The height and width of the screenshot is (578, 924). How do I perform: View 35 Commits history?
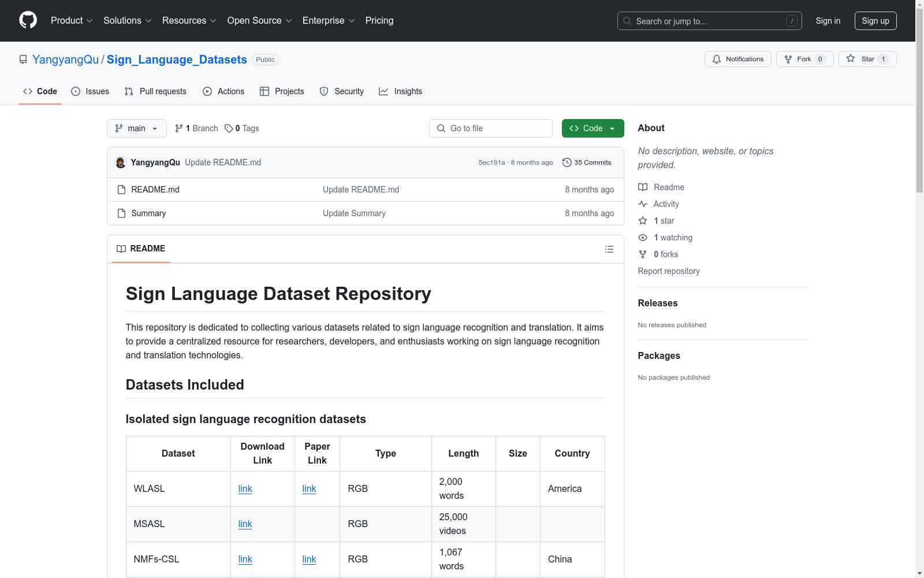[587, 162]
